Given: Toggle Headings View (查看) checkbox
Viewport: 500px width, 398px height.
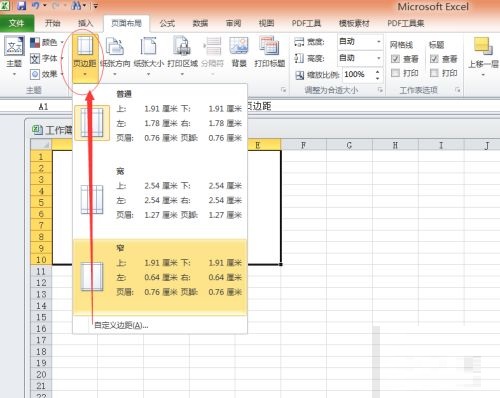Looking at the screenshot, I should pyautogui.click(x=434, y=59).
